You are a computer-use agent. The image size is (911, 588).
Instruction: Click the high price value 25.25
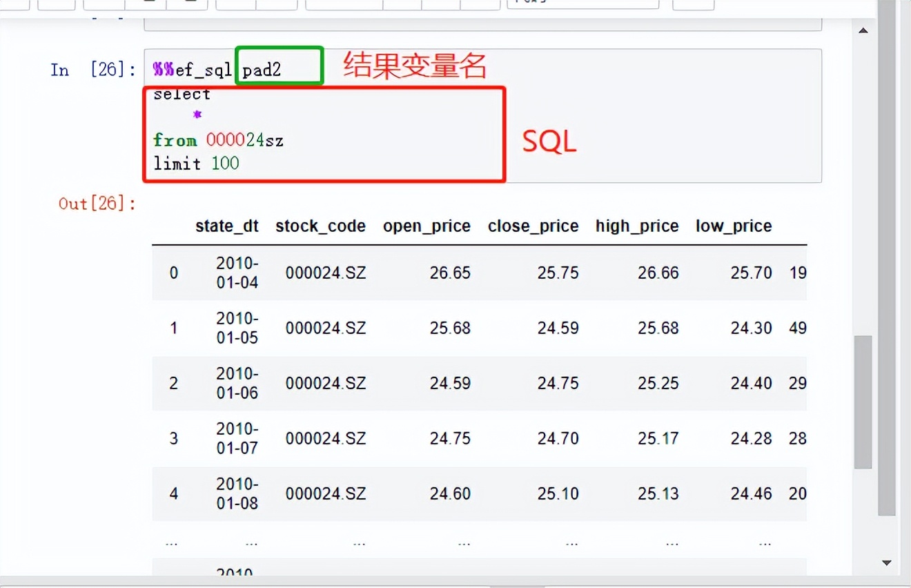click(x=658, y=383)
